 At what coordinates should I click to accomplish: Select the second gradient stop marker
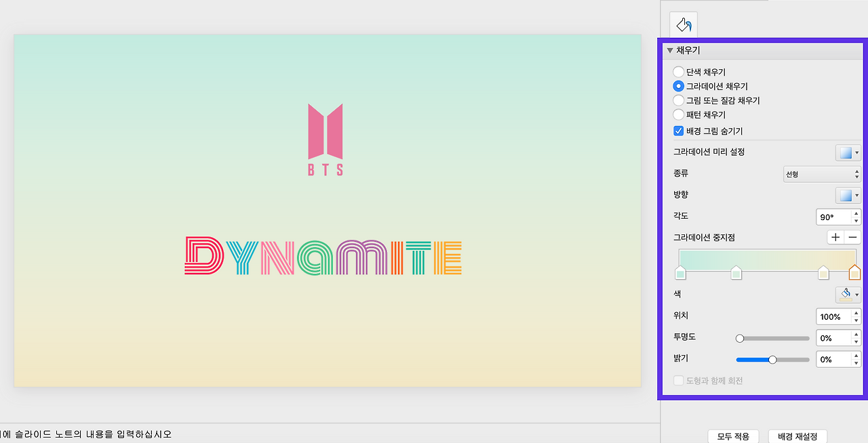tap(736, 272)
